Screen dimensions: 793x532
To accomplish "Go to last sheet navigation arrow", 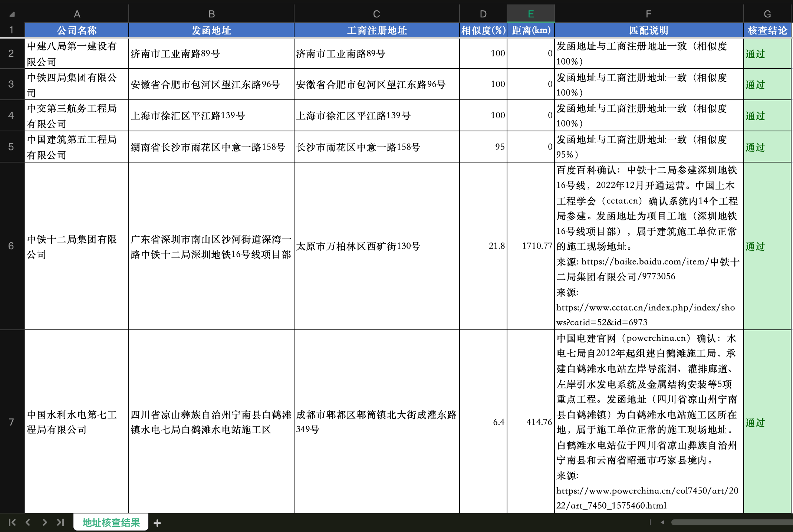I will [60, 522].
